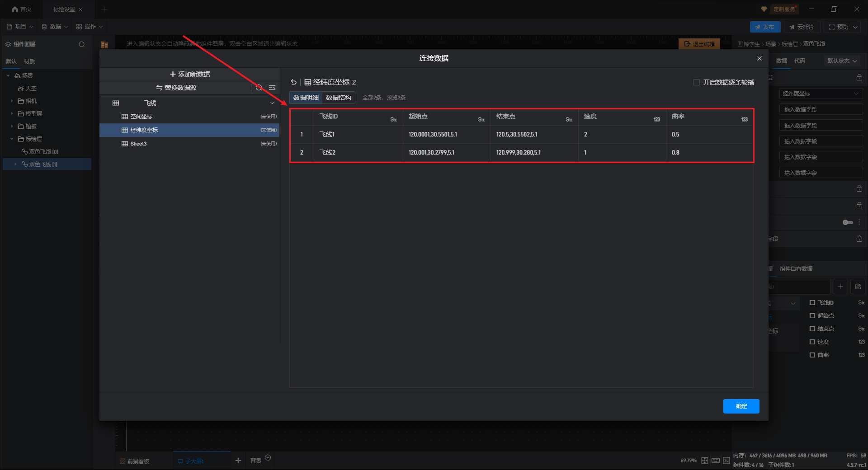This screenshot has width=868, height=470.
Task: Open the 项目 menu
Action: click(20, 27)
